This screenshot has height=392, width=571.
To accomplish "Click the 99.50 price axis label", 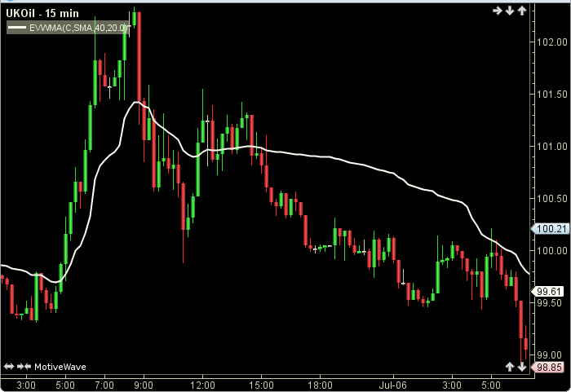I will [x=549, y=303].
